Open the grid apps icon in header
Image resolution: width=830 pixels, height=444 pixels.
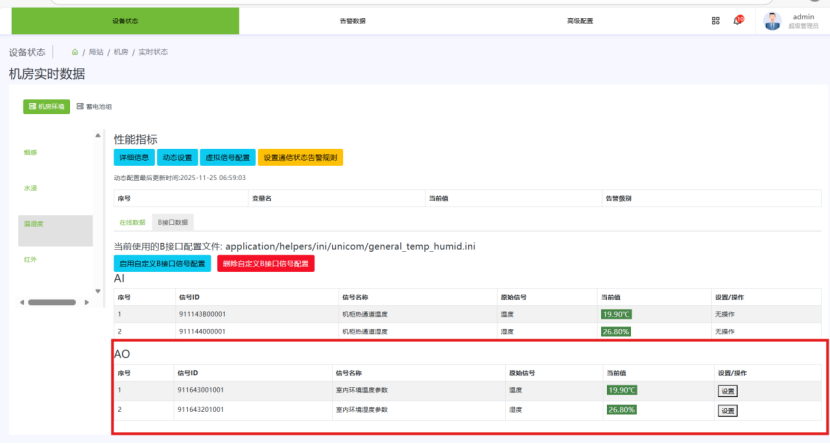(715, 20)
